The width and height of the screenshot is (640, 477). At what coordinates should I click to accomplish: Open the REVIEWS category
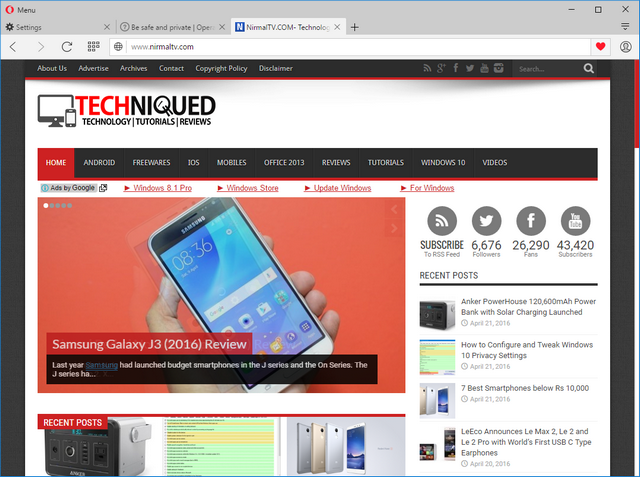tap(336, 163)
